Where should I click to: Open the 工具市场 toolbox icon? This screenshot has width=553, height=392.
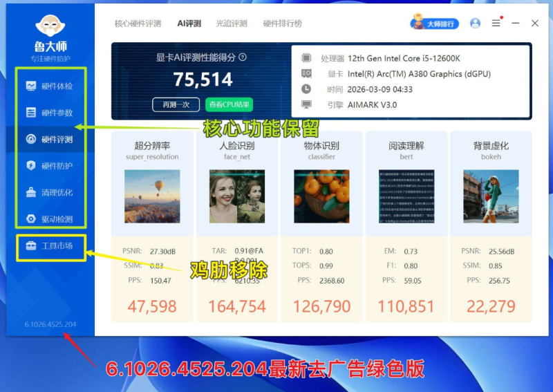click(31, 245)
